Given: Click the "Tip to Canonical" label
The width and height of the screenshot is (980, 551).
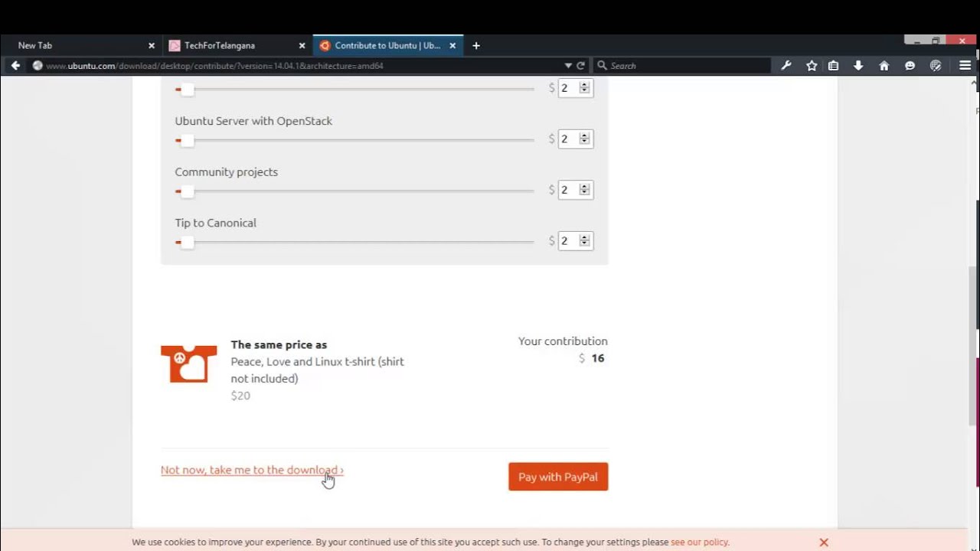Looking at the screenshot, I should click(x=215, y=223).
